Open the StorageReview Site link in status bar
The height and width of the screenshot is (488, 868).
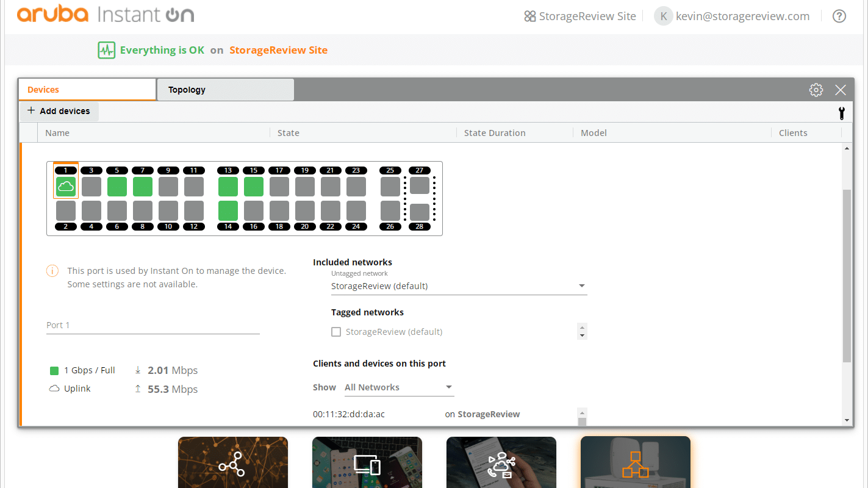[x=278, y=50]
